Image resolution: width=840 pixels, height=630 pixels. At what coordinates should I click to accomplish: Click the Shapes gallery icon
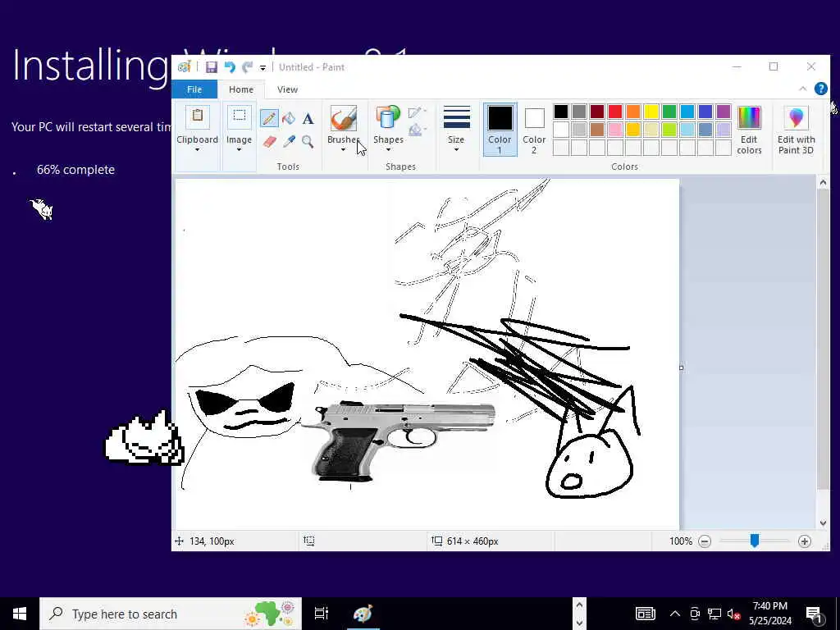pyautogui.click(x=388, y=118)
